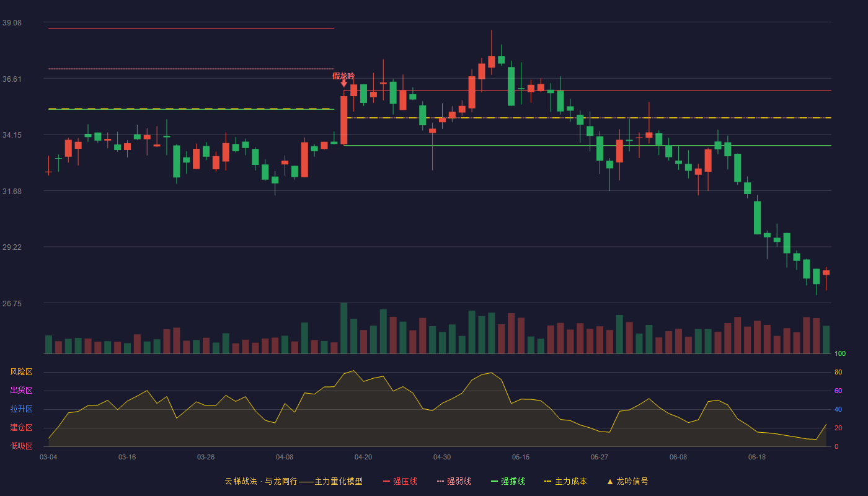Select the 拉升区 zone label

[x=21, y=409]
